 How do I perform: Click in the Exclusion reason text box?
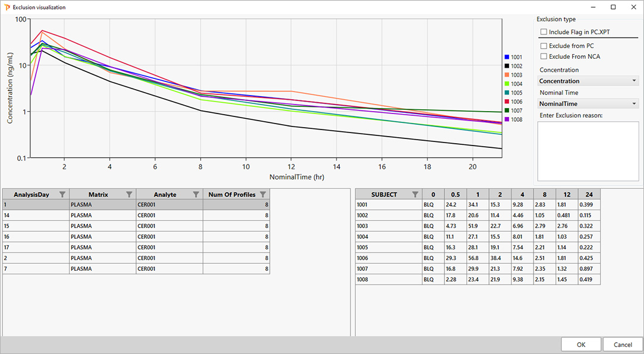(x=588, y=151)
